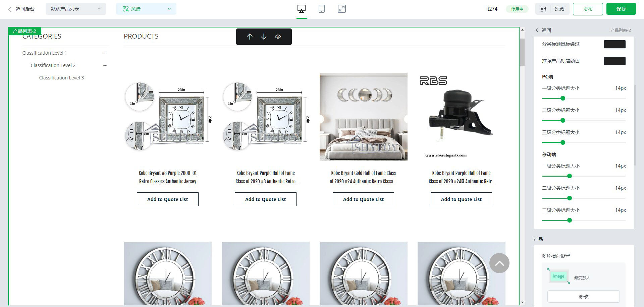Viewport: 644px width, 307px height.
Task: Click 产品列表-2 section label tag
Action: tap(24, 31)
